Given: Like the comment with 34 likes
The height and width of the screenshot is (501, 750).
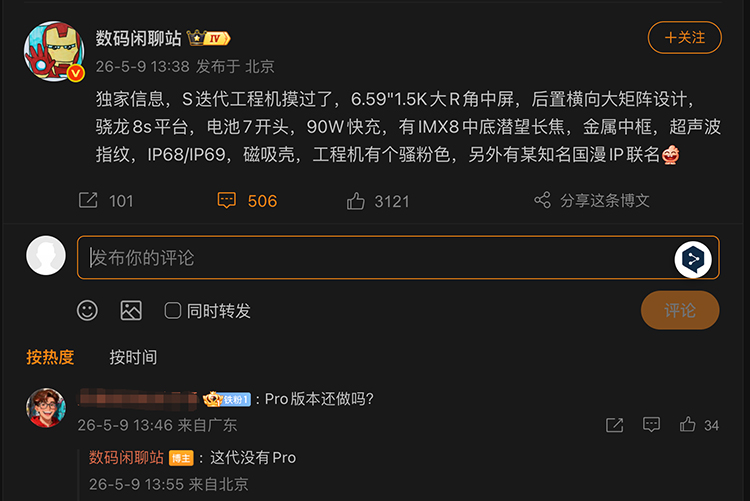Looking at the screenshot, I should click(687, 424).
